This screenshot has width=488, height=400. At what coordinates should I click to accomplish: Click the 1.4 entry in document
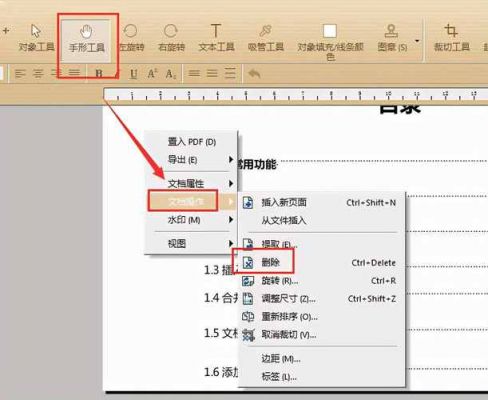220,298
